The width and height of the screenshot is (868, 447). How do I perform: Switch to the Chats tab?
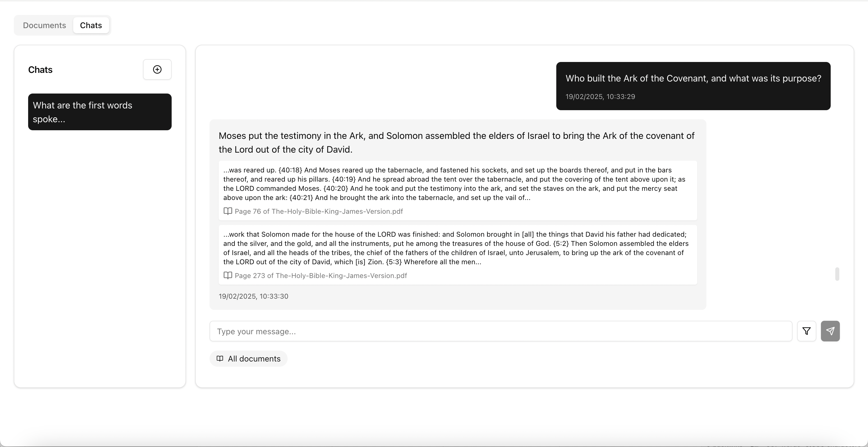(91, 25)
